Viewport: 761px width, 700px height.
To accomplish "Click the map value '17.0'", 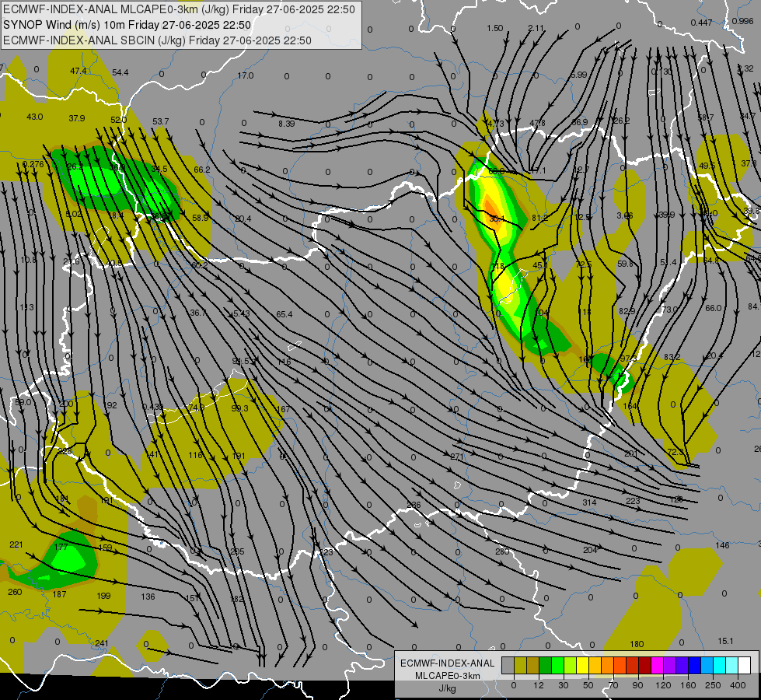I will (x=246, y=75).
